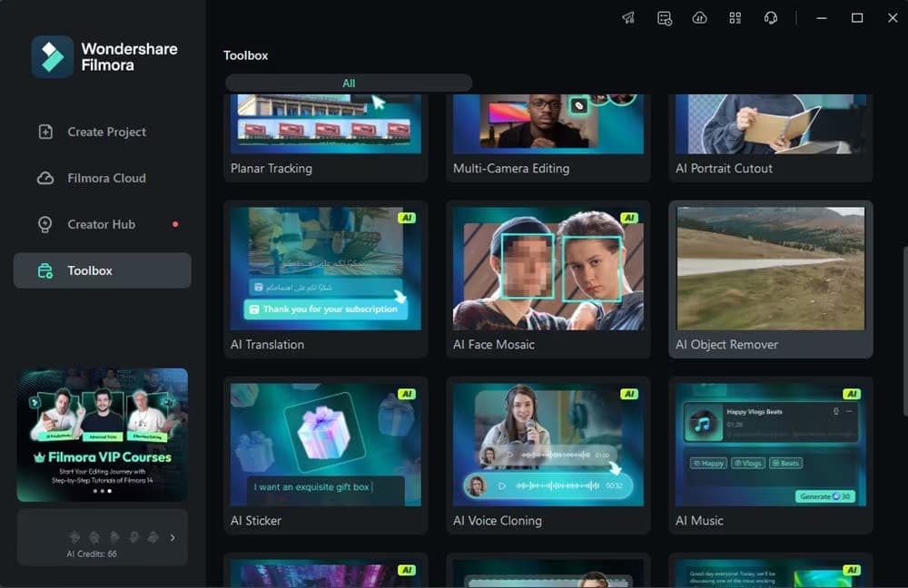Viewport: 908px width, 588px height.
Task: Click the AI badge on AI Translation card
Action: click(407, 218)
